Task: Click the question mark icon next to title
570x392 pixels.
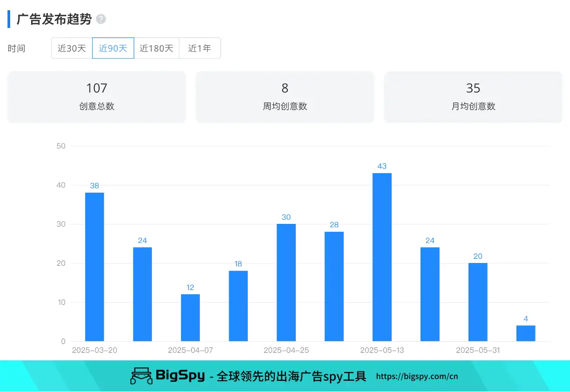Action: [x=101, y=19]
